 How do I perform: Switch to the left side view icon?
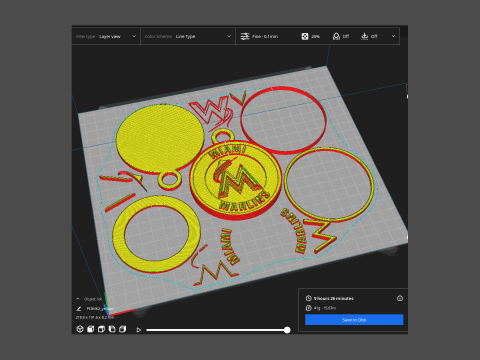tap(112, 329)
